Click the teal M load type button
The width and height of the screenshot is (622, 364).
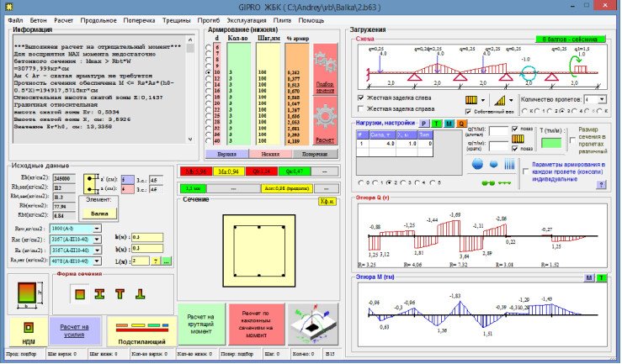pos(449,124)
